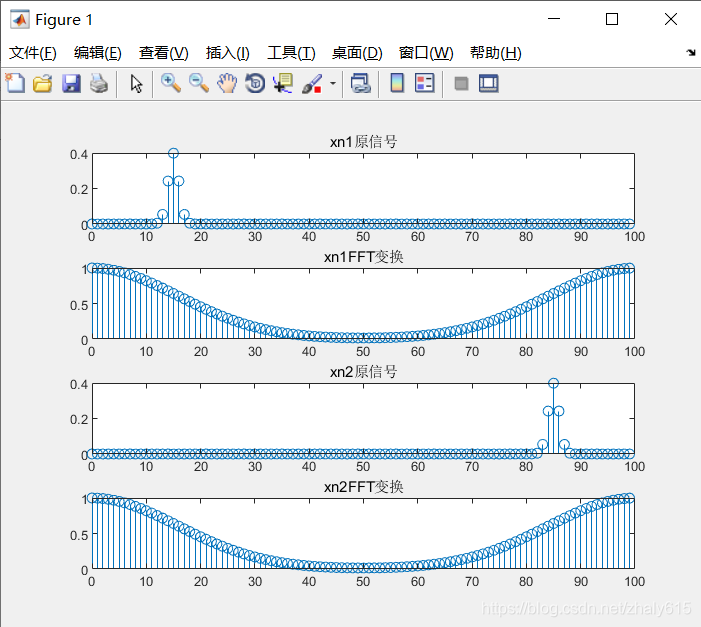Click the 0.4 peak marker in xn2原信号 plot

[x=553, y=383]
